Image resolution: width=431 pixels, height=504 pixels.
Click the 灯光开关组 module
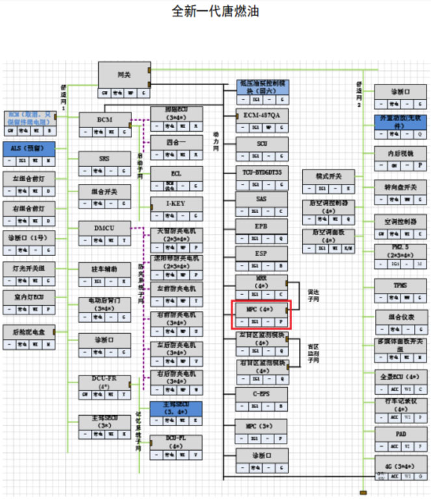(x=29, y=273)
